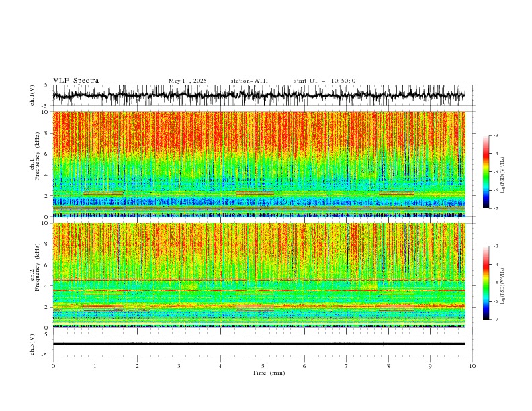Click the "8" tick on the Time axis
The image size is (532, 411).
pyautogui.click(x=388, y=366)
